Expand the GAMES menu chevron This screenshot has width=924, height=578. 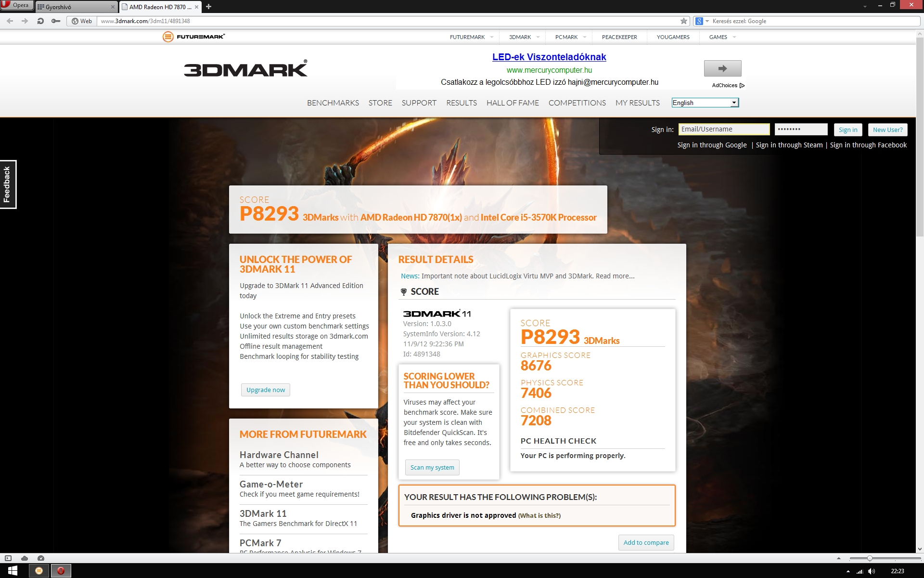pos(734,37)
